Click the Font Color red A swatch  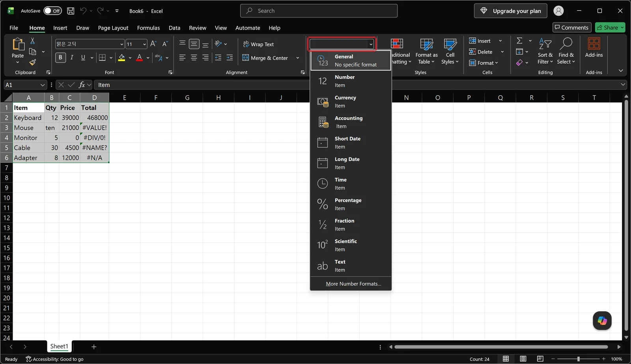click(139, 58)
